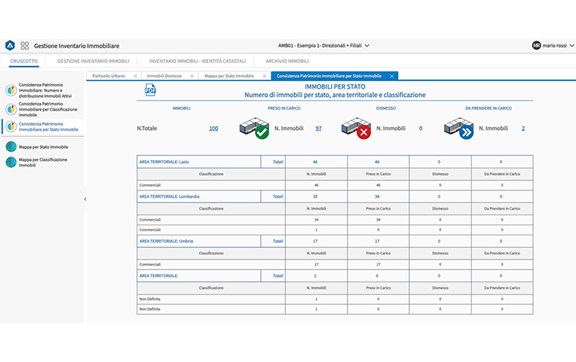Click the blue application logo icon
This screenshot has height=362, width=576.
[10, 46]
